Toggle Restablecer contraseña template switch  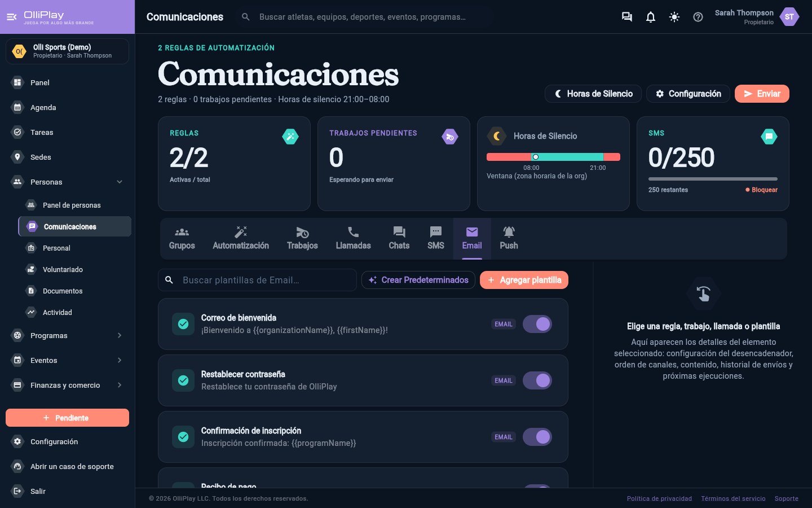(537, 380)
